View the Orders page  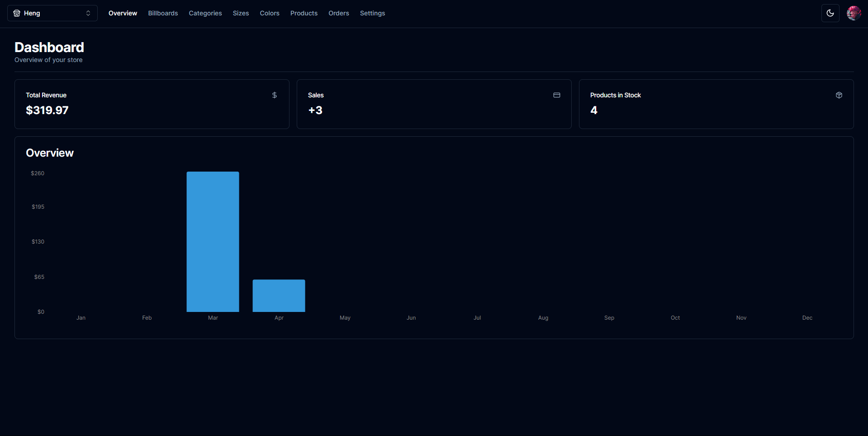(x=338, y=13)
